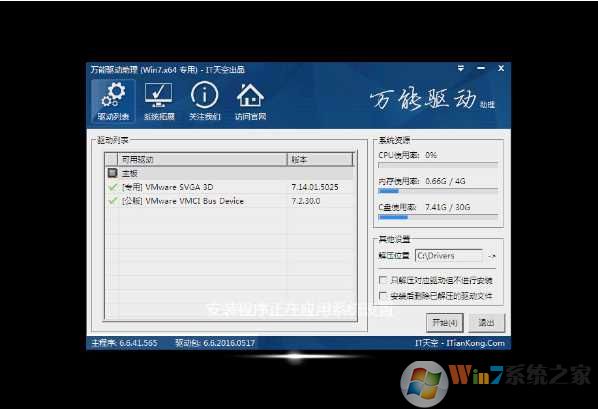Screen dimensions: 598x410
Task: Click the 内存使用率 progress bar
Action: click(438, 190)
